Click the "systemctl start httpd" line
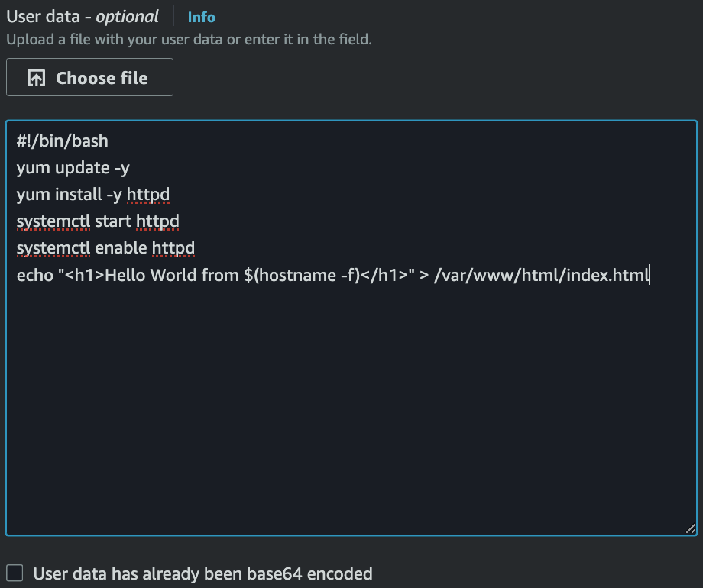The width and height of the screenshot is (703, 588). 98,221
